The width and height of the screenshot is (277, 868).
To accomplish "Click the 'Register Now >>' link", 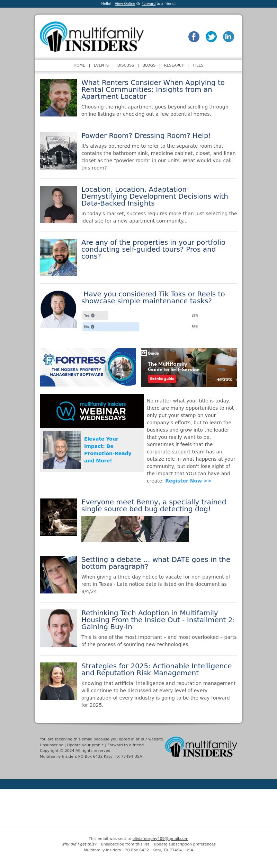I will tap(188, 481).
